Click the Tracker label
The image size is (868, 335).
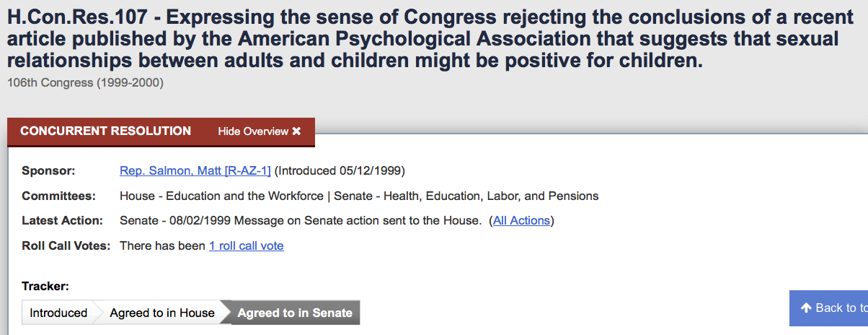[45, 287]
